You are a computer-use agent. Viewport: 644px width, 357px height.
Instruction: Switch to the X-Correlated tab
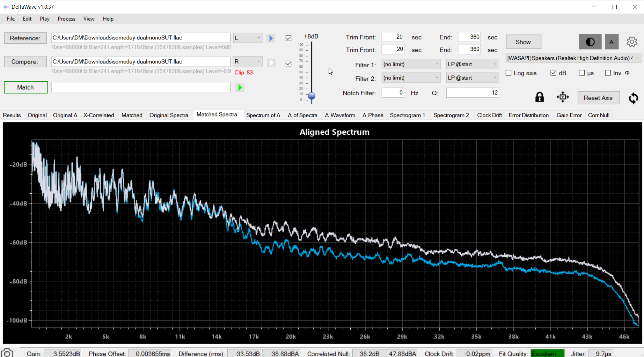point(99,115)
